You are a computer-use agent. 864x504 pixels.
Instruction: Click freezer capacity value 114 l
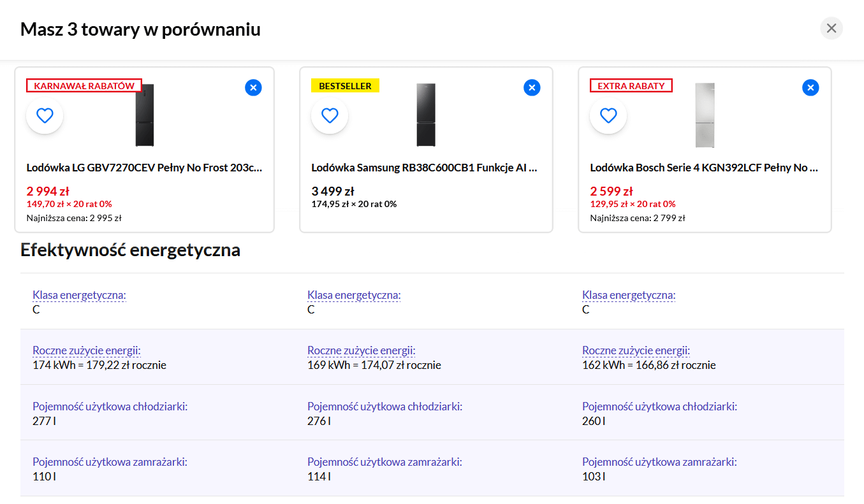pos(319,476)
